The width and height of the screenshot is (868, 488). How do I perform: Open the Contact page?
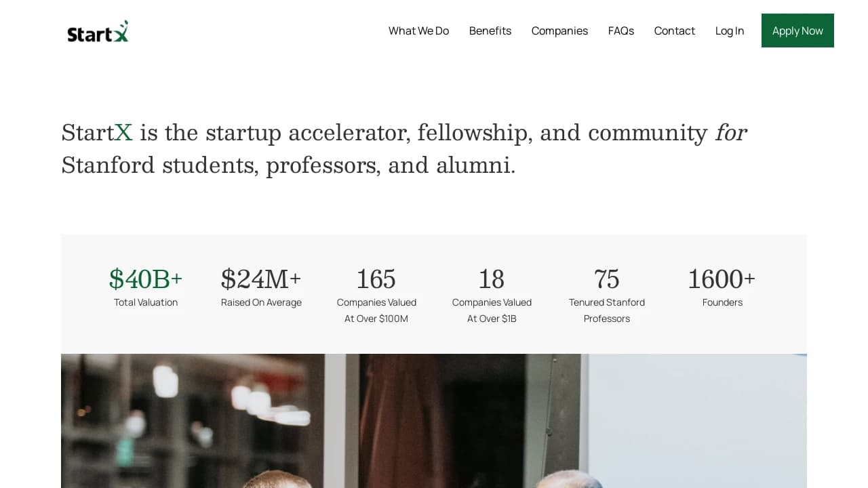tap(674, 30)
